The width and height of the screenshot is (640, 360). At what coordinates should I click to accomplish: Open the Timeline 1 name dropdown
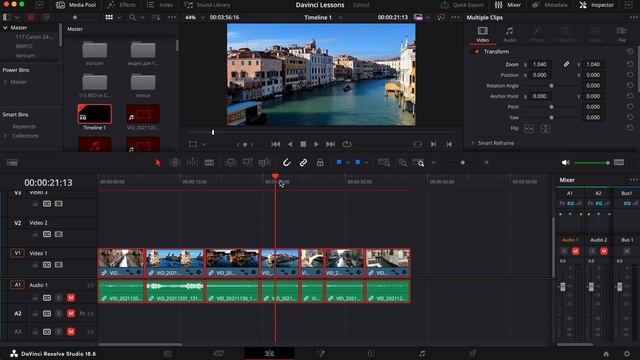click(340, 18)
